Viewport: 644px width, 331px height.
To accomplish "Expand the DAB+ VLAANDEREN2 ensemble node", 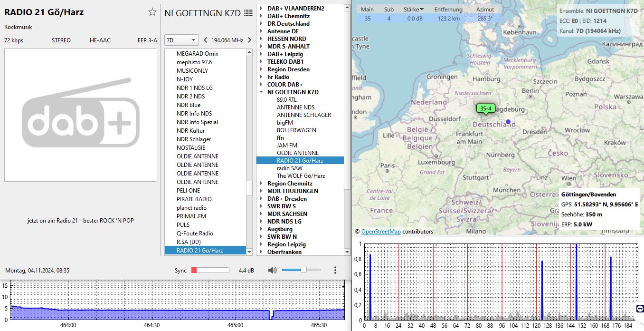I will click(x=262, y=9).
